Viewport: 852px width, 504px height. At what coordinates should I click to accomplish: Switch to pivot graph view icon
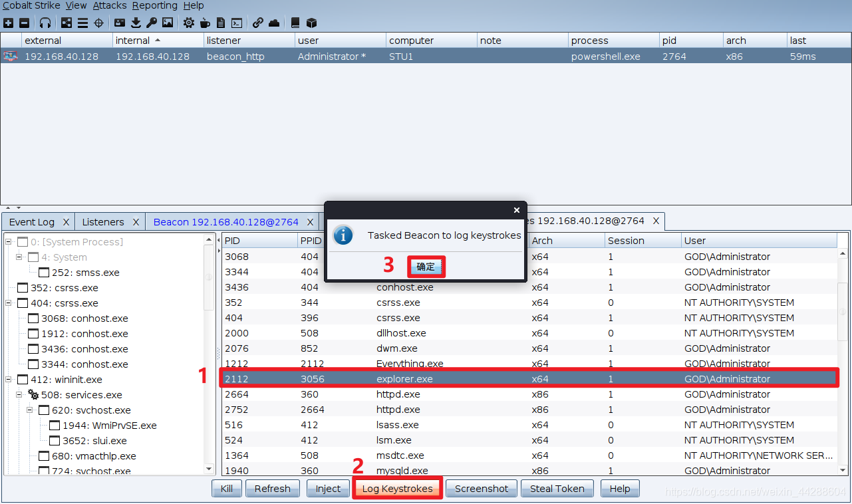click(x=67, y=23)
